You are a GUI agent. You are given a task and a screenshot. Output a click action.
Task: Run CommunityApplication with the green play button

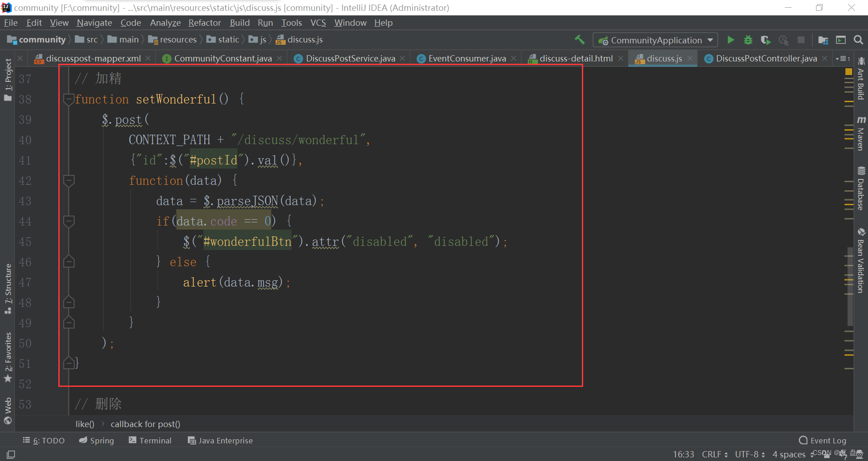coord(731,40)
